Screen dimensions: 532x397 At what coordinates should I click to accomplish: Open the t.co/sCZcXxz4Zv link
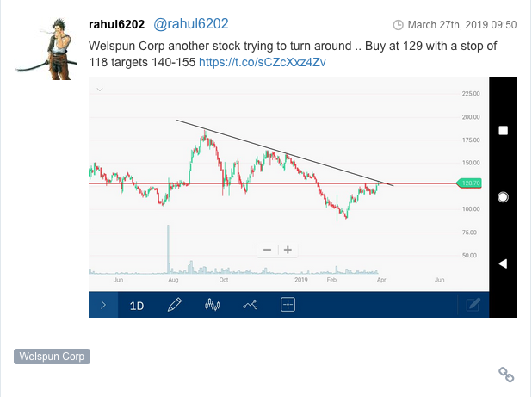pos(263,62)
